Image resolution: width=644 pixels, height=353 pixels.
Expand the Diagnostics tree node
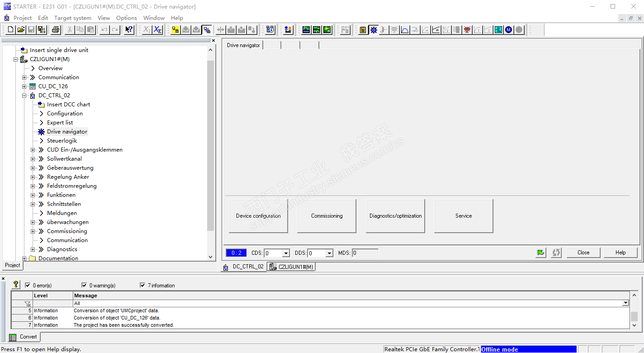click(33, 249)
